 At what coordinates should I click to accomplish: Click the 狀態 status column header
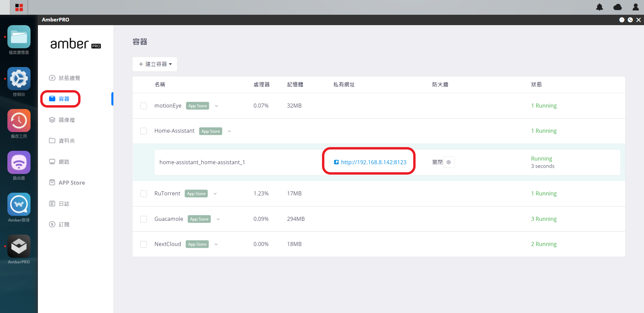(536, 84)
